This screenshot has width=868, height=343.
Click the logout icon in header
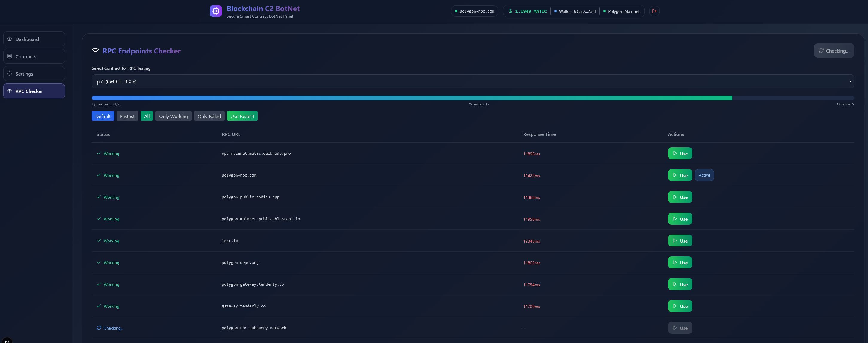[654, 11]
